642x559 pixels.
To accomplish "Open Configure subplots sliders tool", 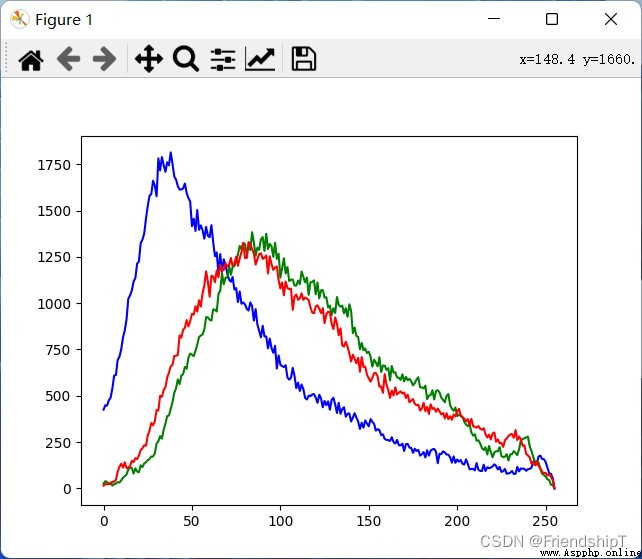I will coord(223,59).
